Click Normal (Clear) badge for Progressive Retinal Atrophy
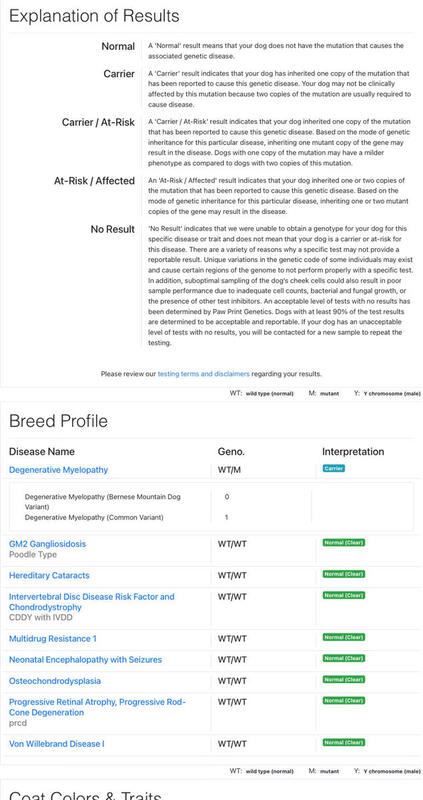This screenshot has height=800, width=423. (x=344, y=701)
